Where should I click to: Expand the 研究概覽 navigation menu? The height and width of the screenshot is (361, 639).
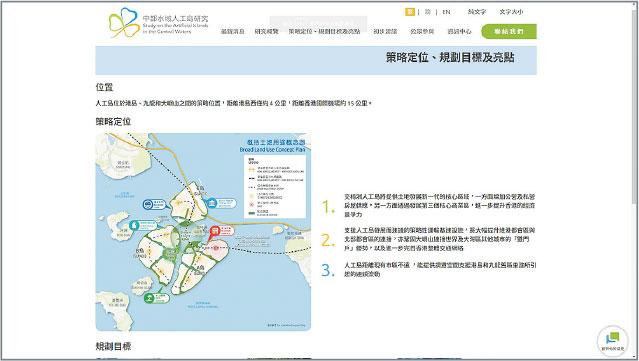(267, 31)
